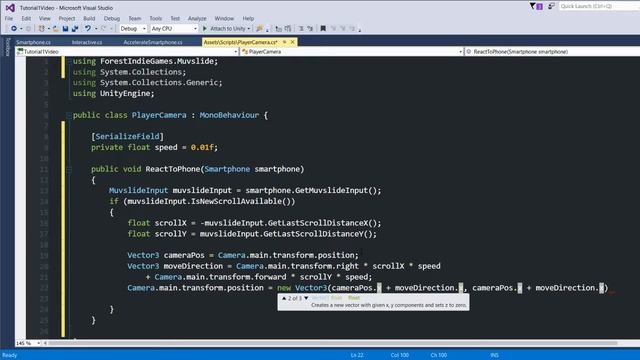The height and width of the screenshot is (360, 640).
Task: Open the Edit menu
Action: pos(26,18)
